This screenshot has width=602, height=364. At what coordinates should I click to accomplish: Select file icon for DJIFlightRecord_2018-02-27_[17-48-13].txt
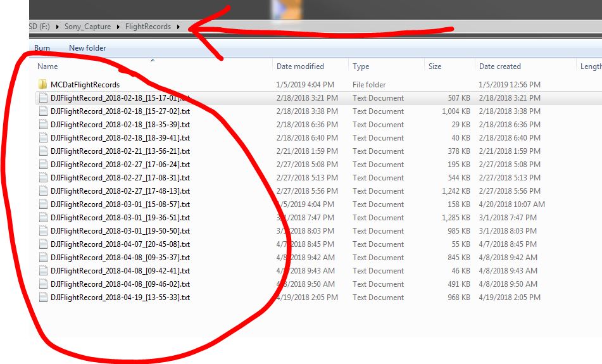pos(43,191)
